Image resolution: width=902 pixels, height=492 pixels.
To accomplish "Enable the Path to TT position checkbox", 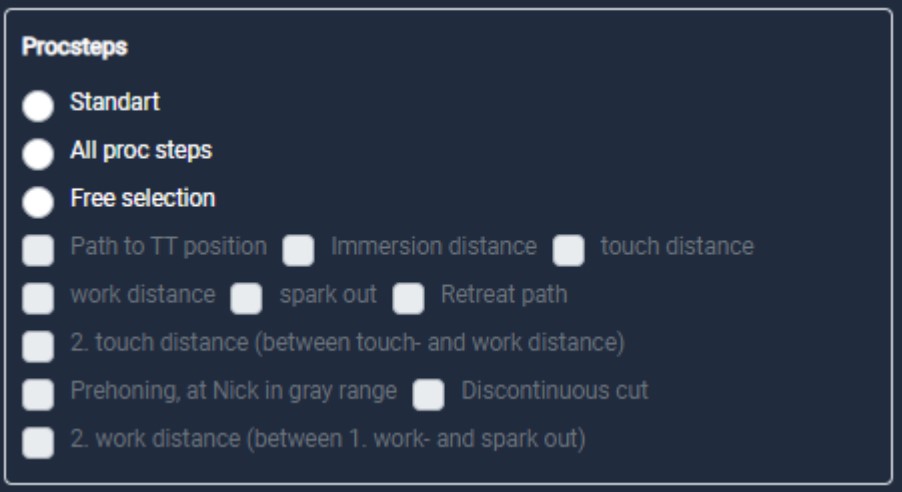I will [x=38, y=250].
